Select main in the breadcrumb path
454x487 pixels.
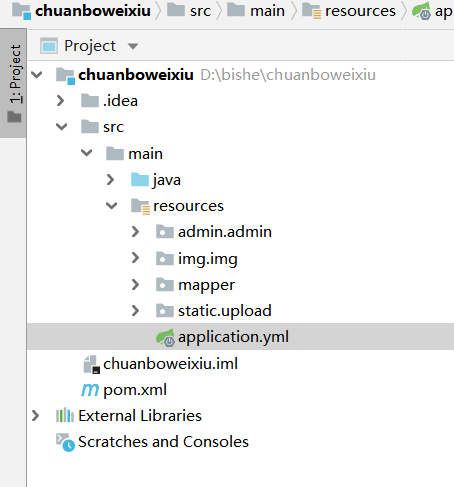[256, 11]
